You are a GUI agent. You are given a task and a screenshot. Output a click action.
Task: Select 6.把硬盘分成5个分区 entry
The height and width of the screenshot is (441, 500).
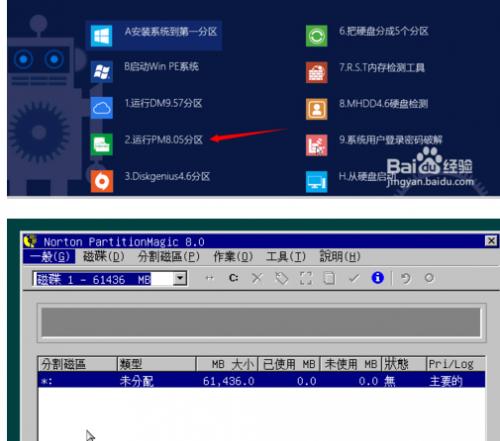pos(384,31)
